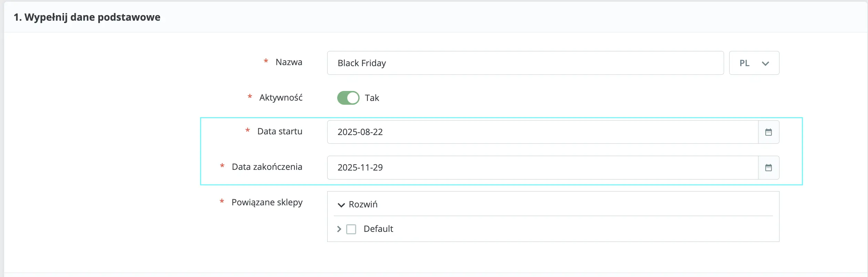Click the end date field 2025-11-29
The height and width of the screenshot is (277, 868).
pos(542,168)
